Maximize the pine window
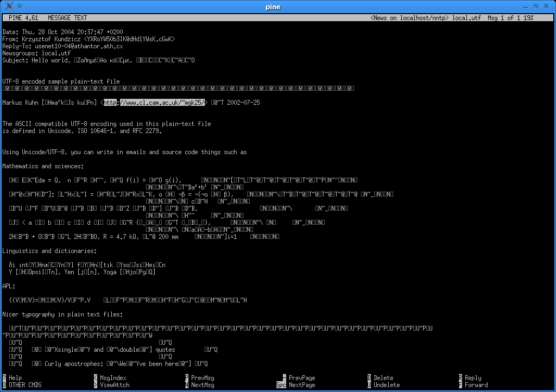The image size is (556, 392). (x=536, y=7)
